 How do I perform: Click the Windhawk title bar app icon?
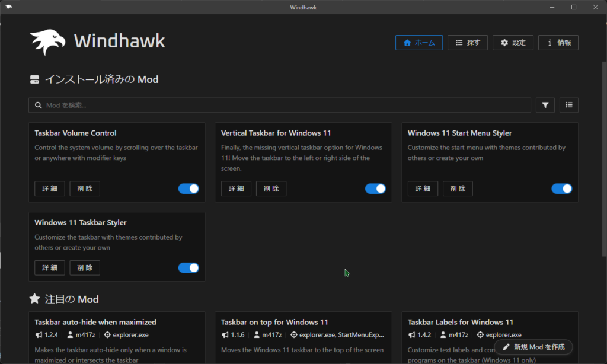pos(8,7)
